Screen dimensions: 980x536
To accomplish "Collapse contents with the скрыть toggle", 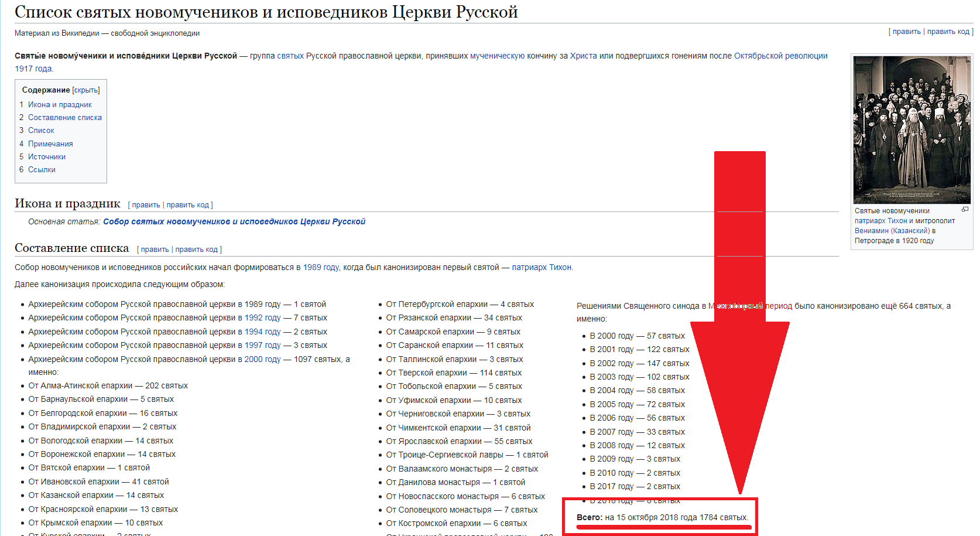I will (86, 90).
